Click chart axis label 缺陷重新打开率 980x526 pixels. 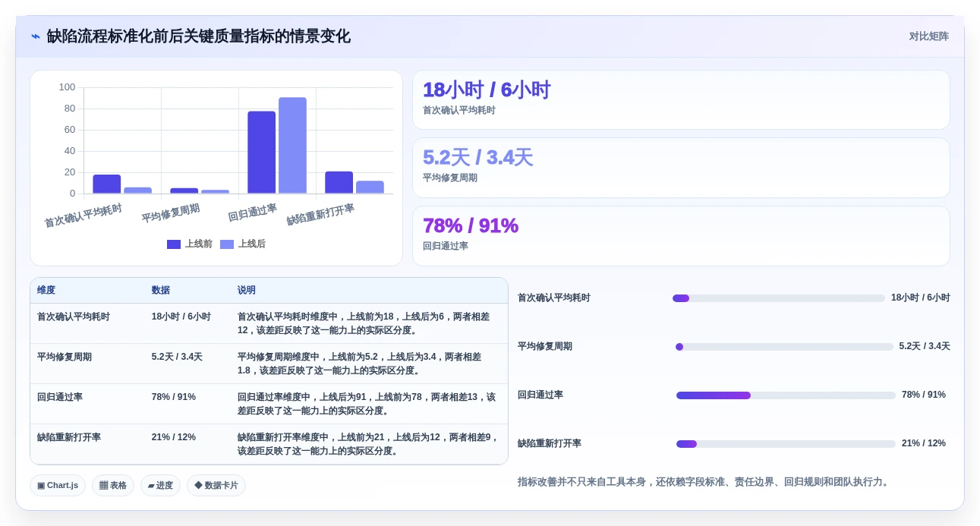pos(320,215)
